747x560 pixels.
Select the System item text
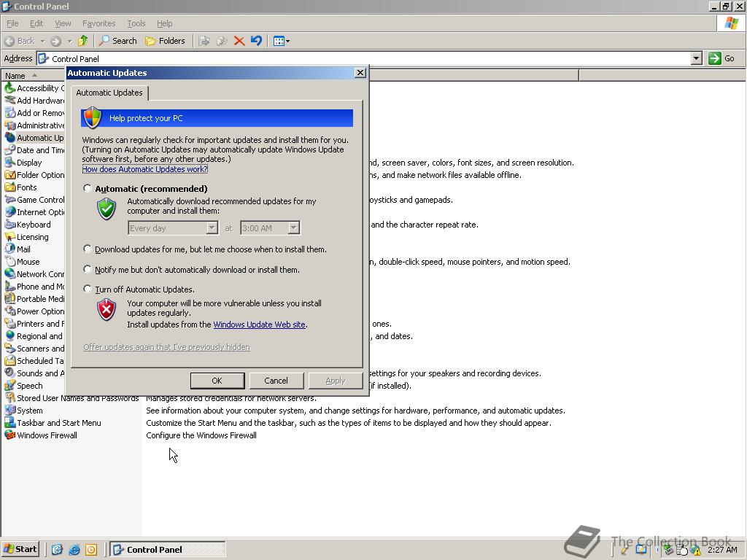point(29,410)
